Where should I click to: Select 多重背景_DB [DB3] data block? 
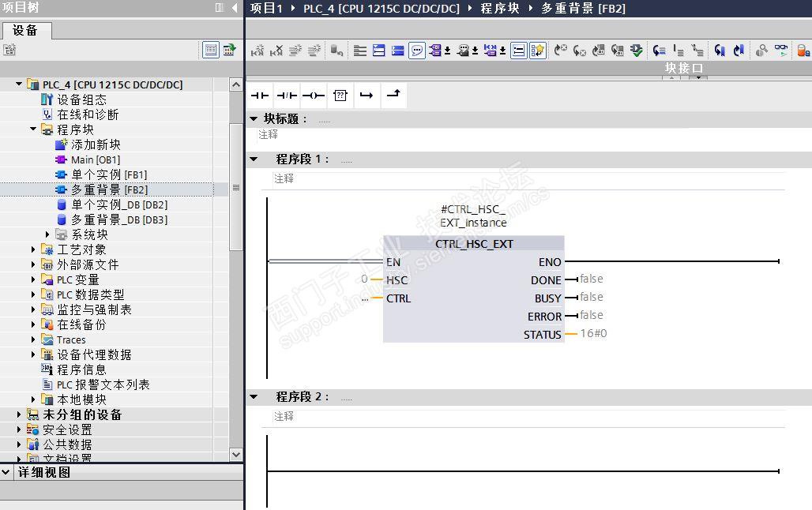(119, 219)
